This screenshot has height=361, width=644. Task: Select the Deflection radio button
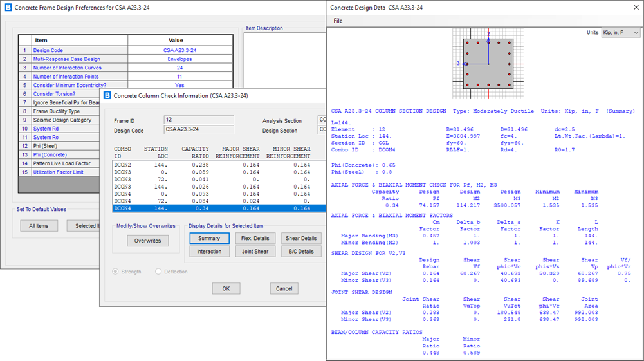(x=158, y=272)
